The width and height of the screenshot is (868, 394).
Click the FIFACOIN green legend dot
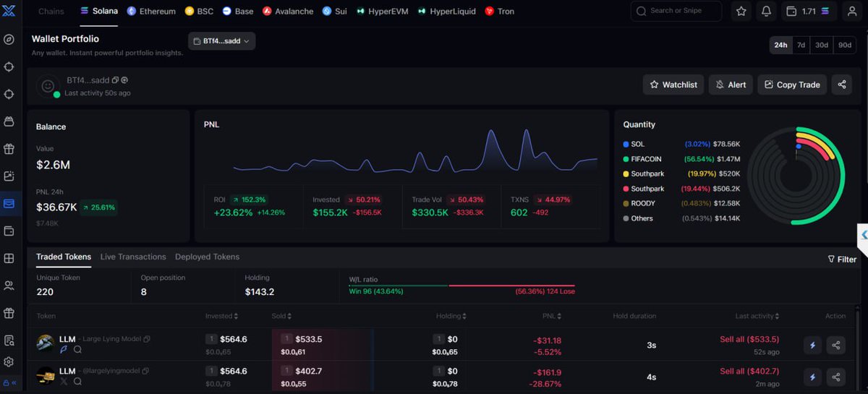click(626, 159)
